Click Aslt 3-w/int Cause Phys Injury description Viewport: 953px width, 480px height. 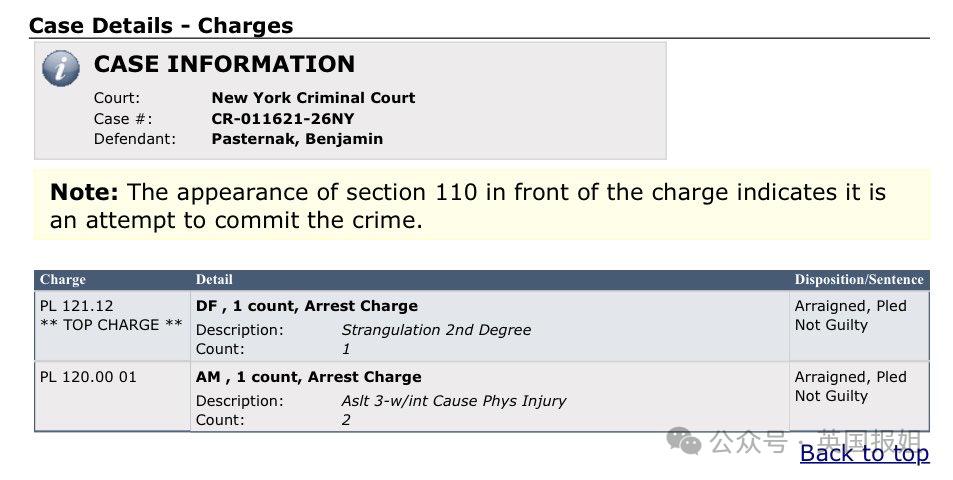coord(453,401)
